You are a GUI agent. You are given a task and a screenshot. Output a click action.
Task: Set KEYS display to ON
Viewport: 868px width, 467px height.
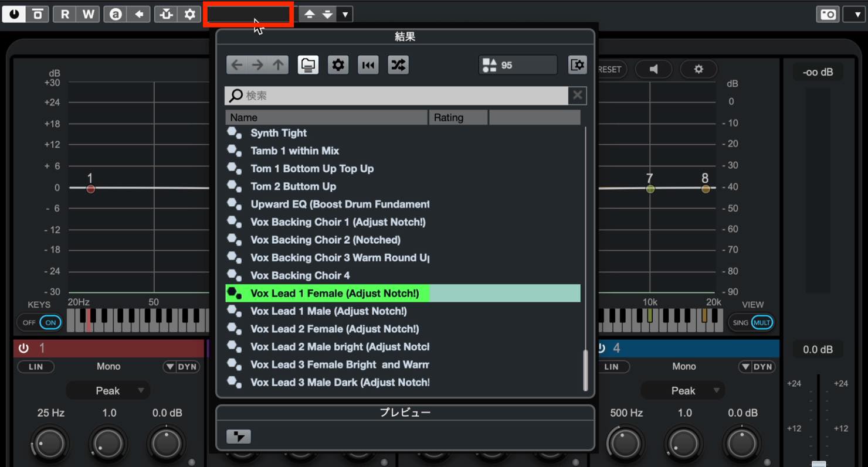click(50, 322)
